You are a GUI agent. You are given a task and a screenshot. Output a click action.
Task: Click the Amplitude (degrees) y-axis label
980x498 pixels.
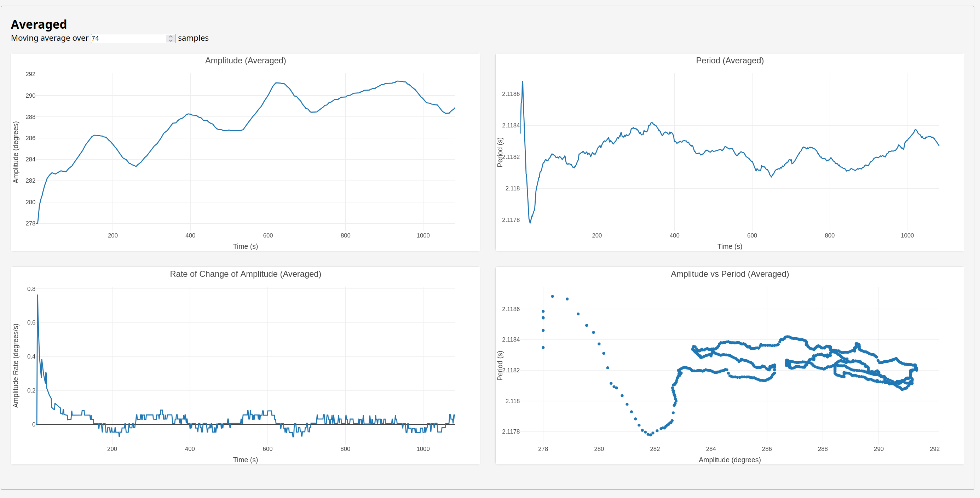[16, 152]
